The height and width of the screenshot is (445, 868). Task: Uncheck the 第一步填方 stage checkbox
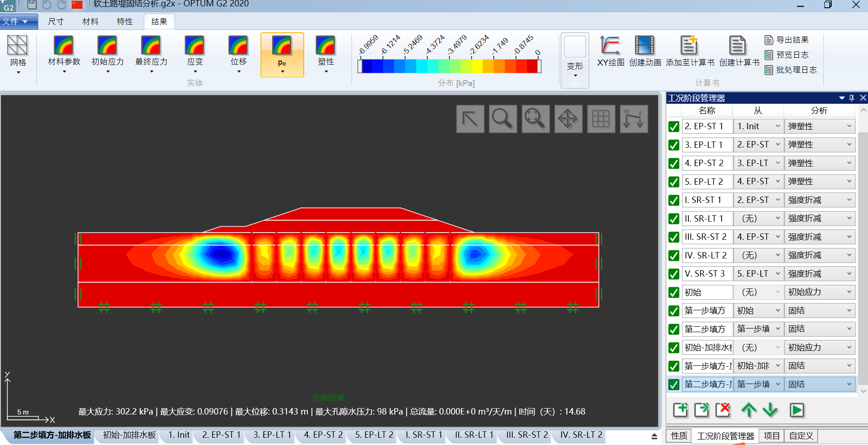coord(674,311)
